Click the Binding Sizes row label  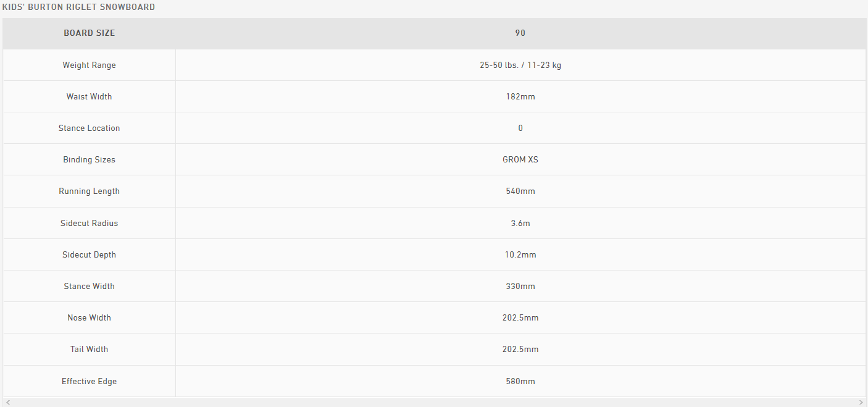click(x=89, y=160)
